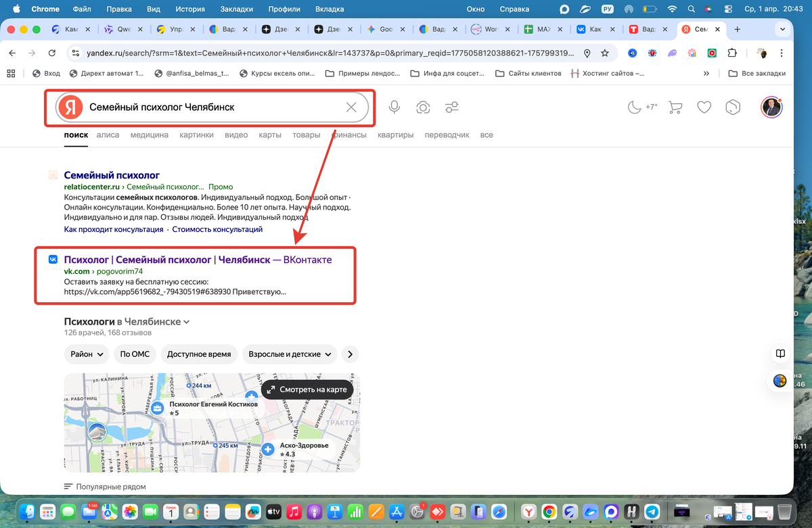The height and width of the screenshot is (528, 812).
Task: Open the tab search chevron in the tab strip
Action: tap(782, 30)
